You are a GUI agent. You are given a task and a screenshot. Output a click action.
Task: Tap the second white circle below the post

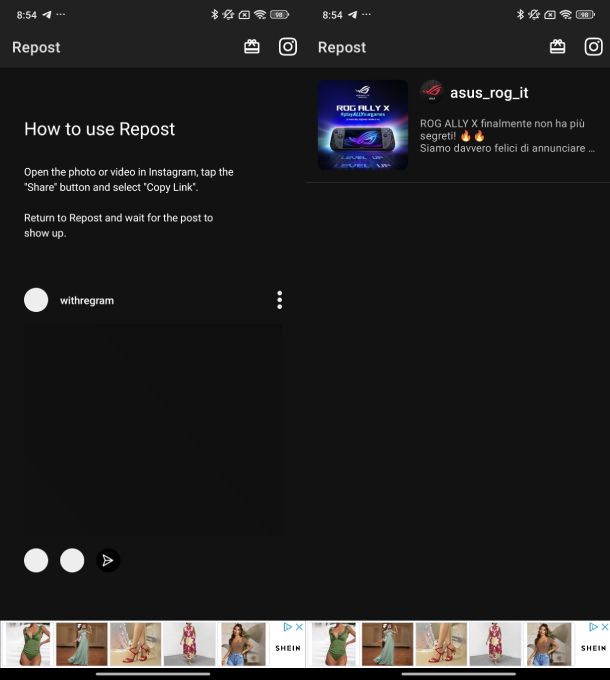[72, 560]
